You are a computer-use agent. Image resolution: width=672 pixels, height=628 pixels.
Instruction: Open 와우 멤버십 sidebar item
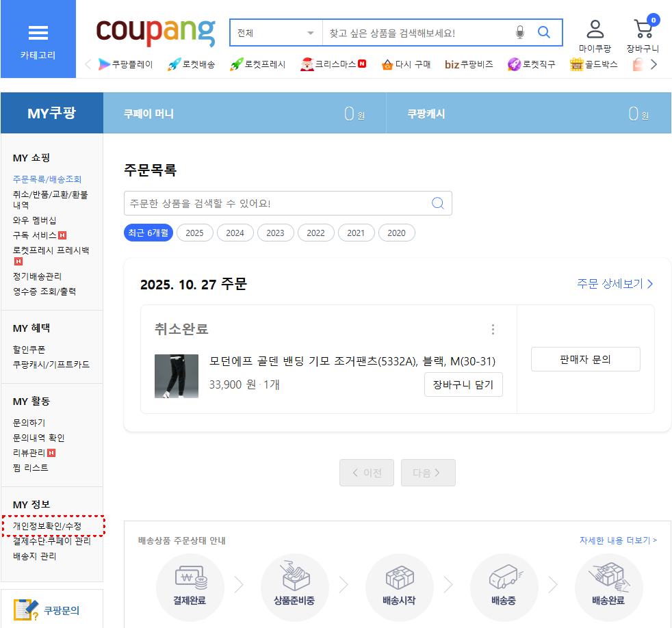[34, 220]
